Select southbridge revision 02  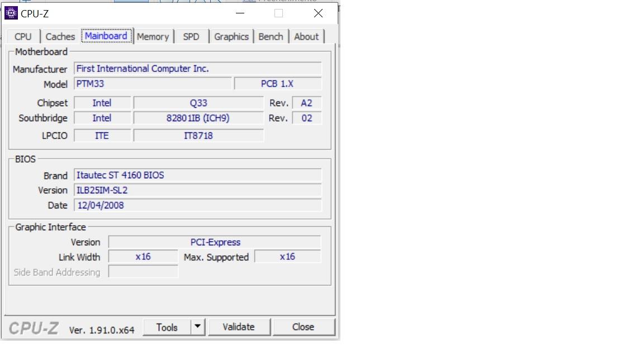click(x=307, y=118)
